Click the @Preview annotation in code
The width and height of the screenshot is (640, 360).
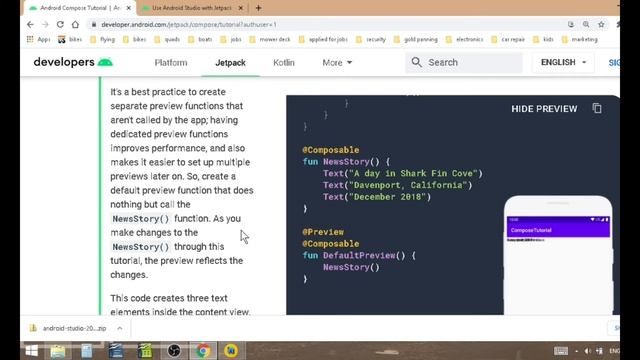(x=323, y=232)
